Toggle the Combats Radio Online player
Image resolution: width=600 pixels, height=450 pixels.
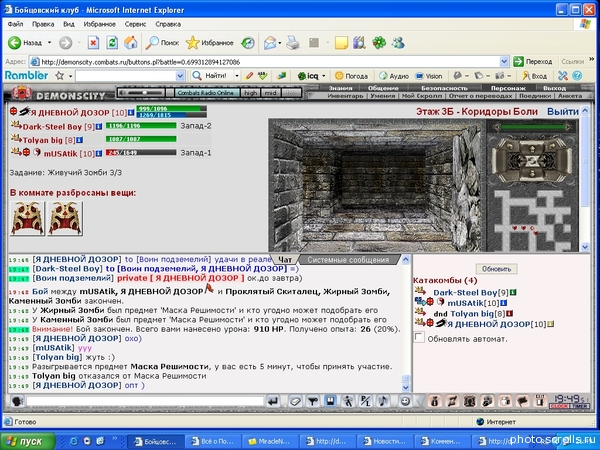pyautogui.click(x=206, y=93)
